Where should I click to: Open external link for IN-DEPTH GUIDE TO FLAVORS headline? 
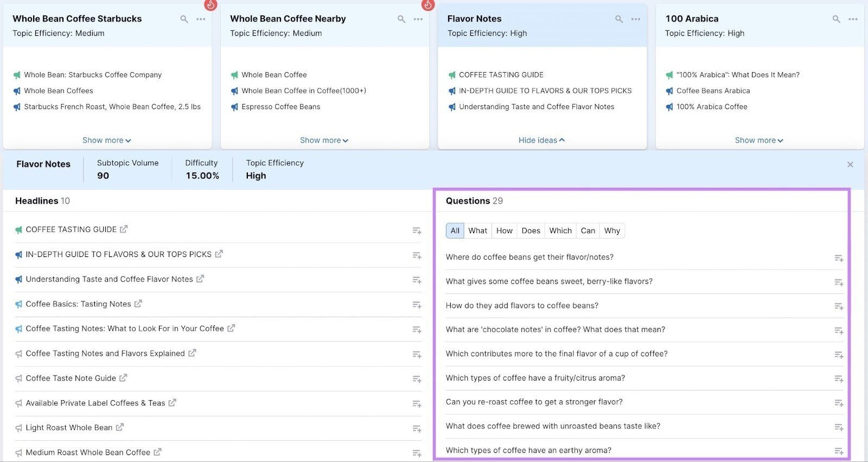pyautogui.click(x=219, y=254)
